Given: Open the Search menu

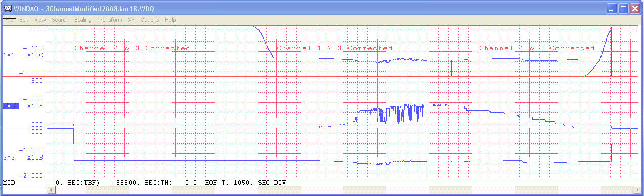Looking at the screenshot, I should click(60, 20).
